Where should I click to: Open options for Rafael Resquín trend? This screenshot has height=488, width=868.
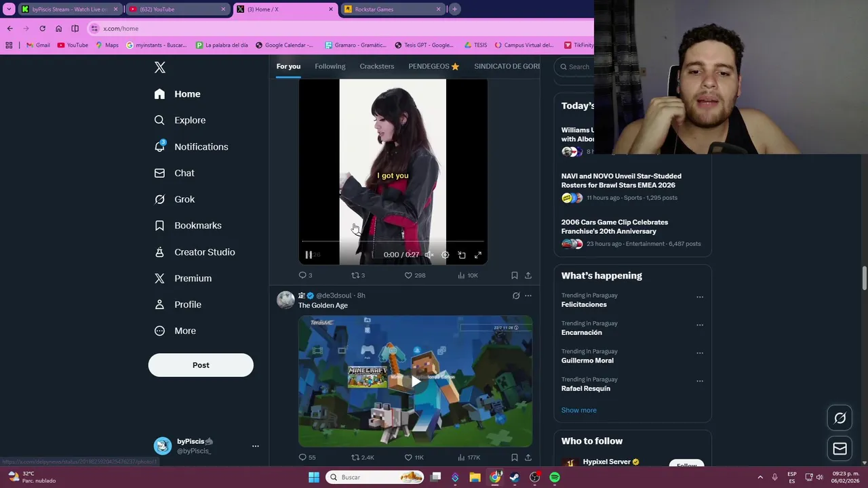(700, 381)
